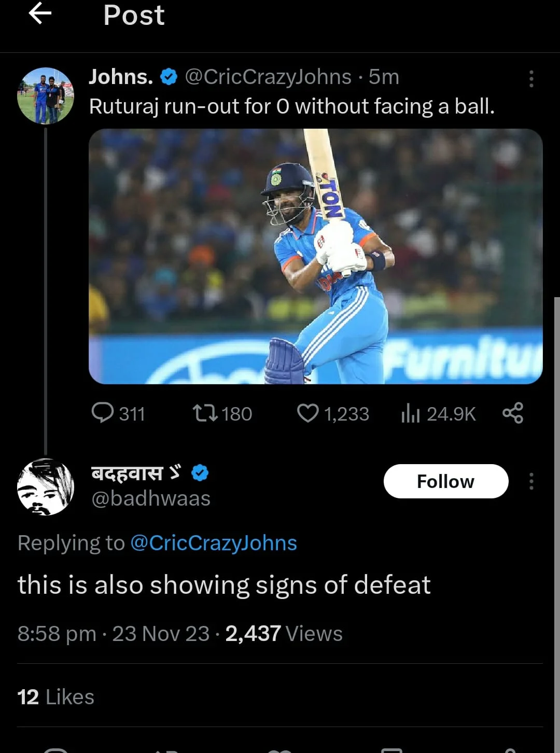Tap the Johns. display name

coord(121,77)
